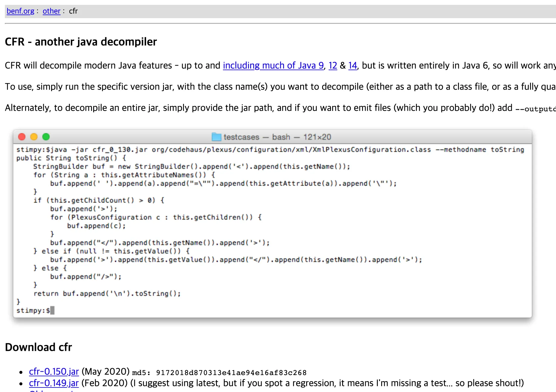Viewport: 556px width, 392px height.
Task: Click the yellow minimize dot in terminal screenshot
Action: point(34,137)
